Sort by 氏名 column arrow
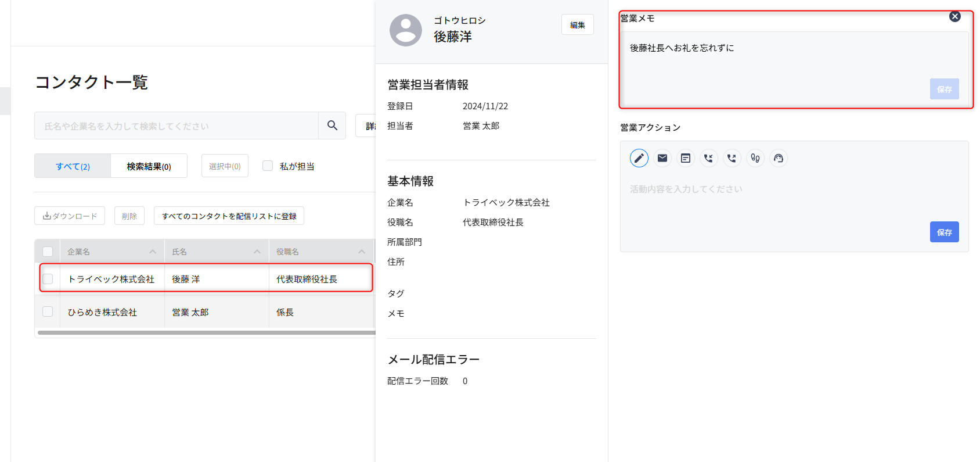The height and width of the screenshot is (462, 980). point(257,252)
